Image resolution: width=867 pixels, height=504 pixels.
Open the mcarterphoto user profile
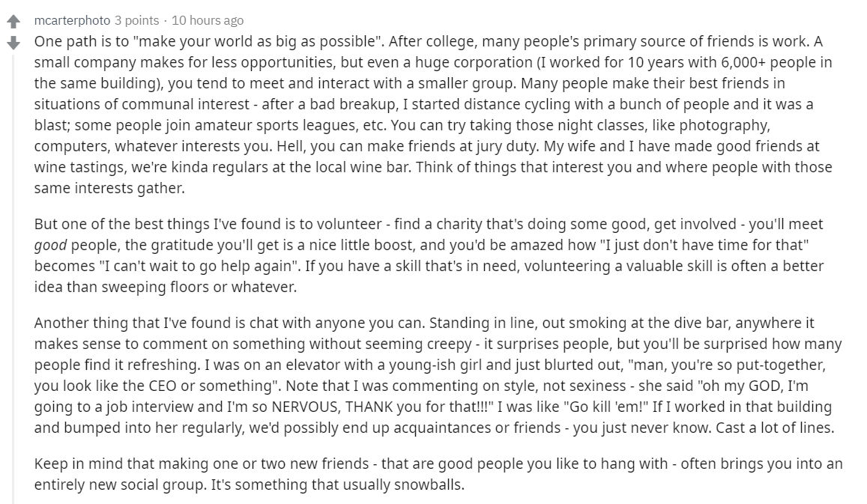coord(72,20)
